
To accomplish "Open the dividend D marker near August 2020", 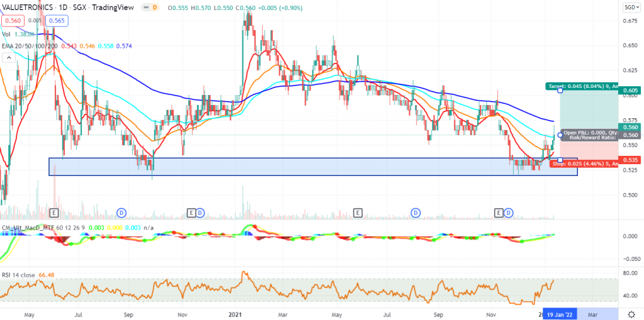I will (121, 212).
